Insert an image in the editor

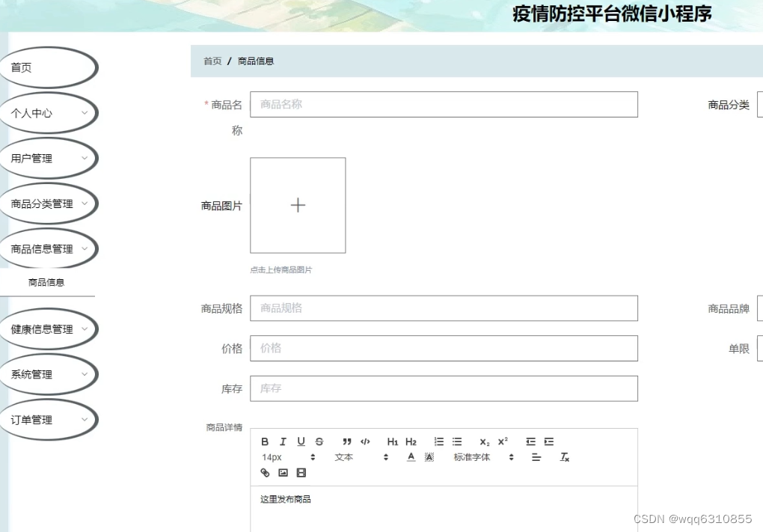click(x=283, y=473)
